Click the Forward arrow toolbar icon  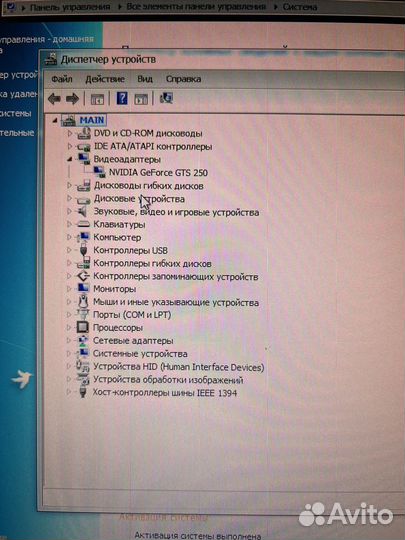[x=72, y=99]
